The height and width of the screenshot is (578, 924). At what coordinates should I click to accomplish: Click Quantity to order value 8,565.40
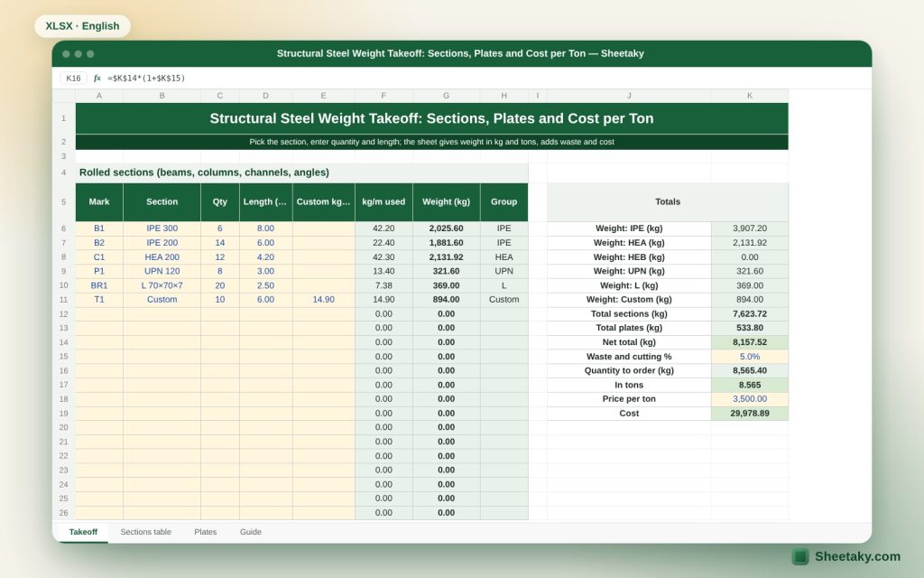click(750, 370)
